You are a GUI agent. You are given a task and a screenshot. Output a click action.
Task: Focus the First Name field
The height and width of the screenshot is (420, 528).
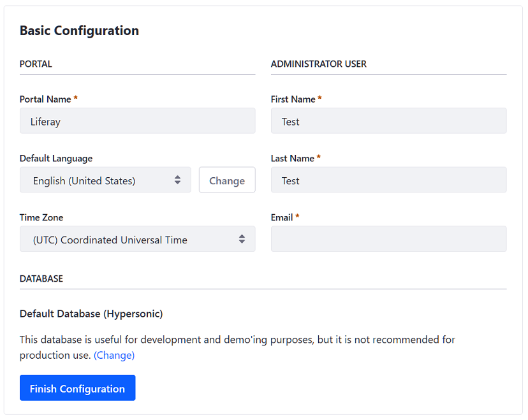pyautogui.click(x=388, y=121)
